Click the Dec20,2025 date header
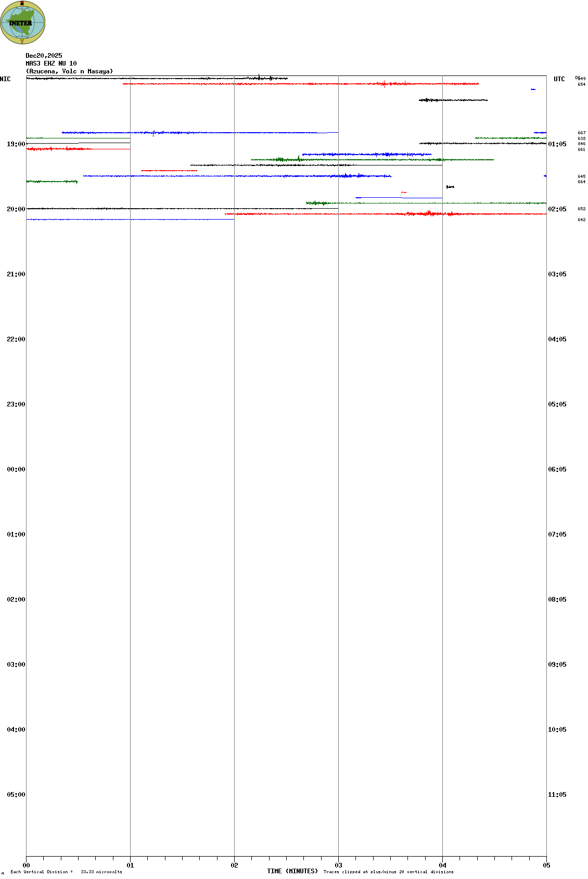 [44, 56]
